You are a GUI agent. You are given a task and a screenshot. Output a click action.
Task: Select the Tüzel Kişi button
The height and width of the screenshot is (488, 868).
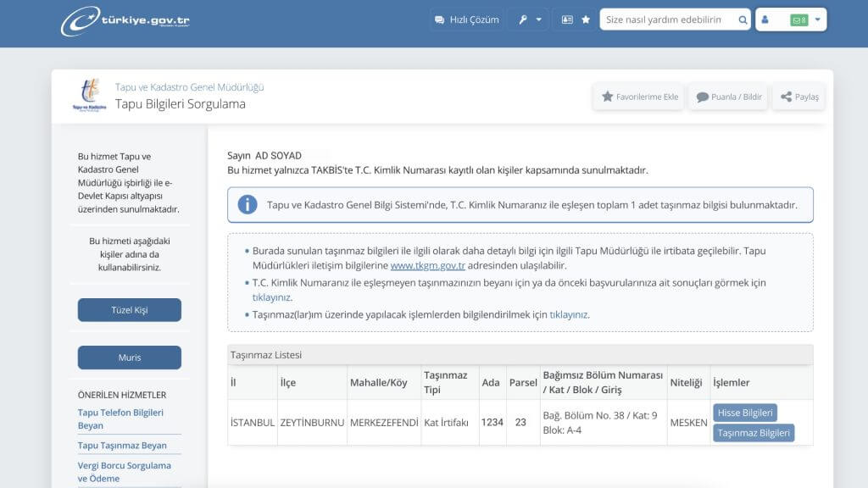130,310
